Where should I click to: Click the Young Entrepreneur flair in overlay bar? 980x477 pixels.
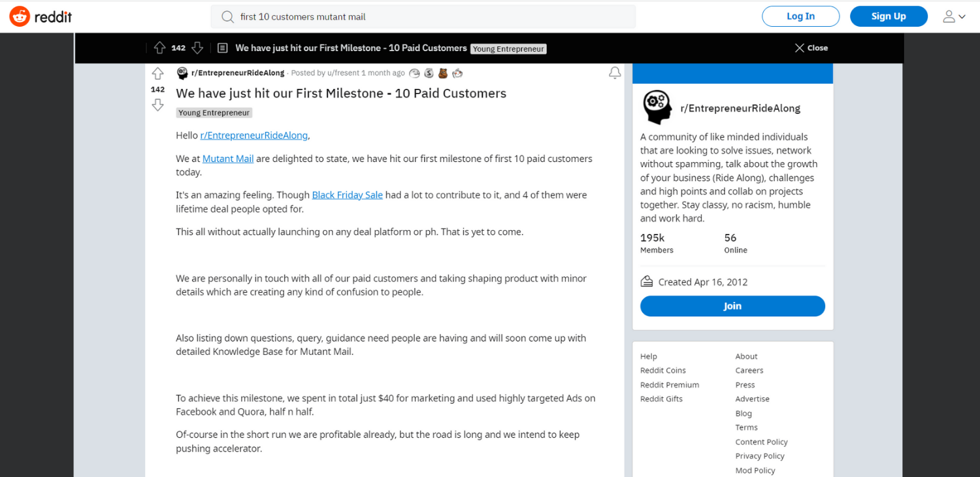point(508,48)
